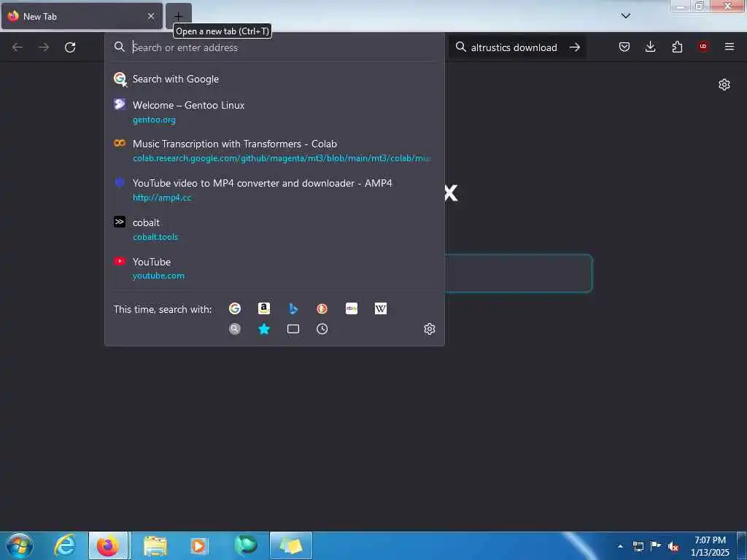The image size is (747, 560).
Task: Search this time with Bing icon
Action: [293, 308]
